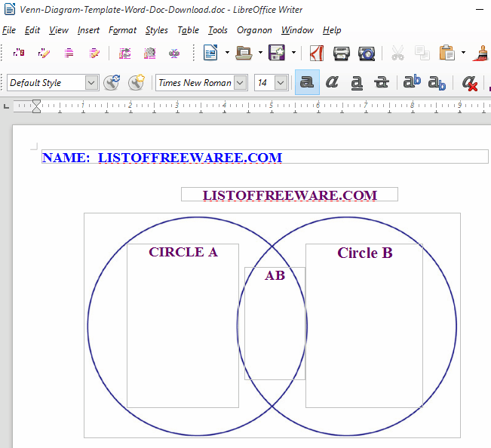The width and height of the screenshot is (491, 448).
Task: Click the CIRCLE A label
Action: [x=183, y=252]
